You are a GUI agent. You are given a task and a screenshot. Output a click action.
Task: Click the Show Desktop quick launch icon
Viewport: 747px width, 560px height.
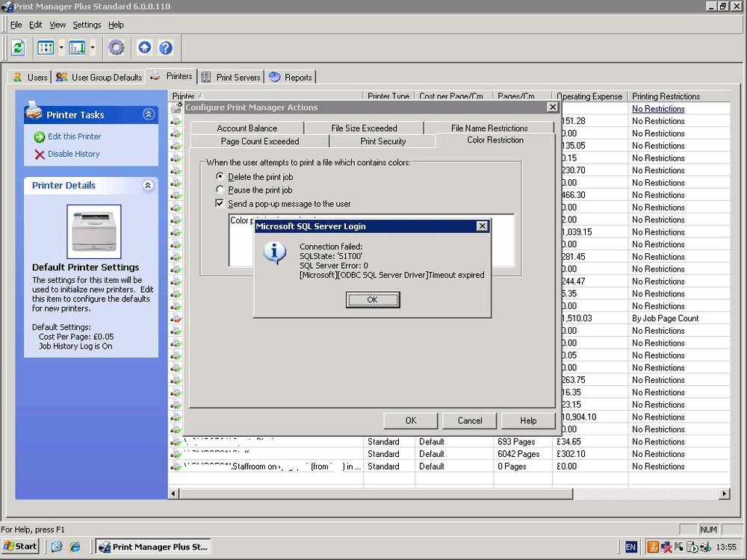57,547
